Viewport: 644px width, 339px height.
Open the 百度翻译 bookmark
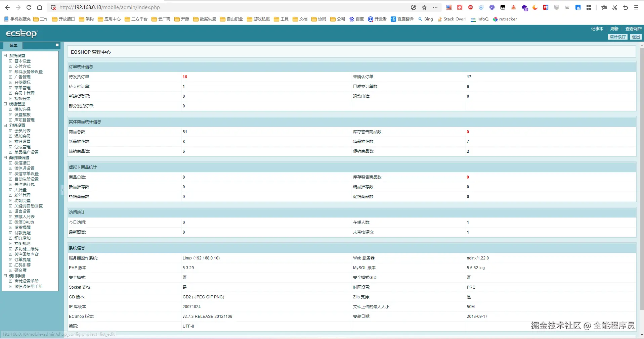(402, 19)
